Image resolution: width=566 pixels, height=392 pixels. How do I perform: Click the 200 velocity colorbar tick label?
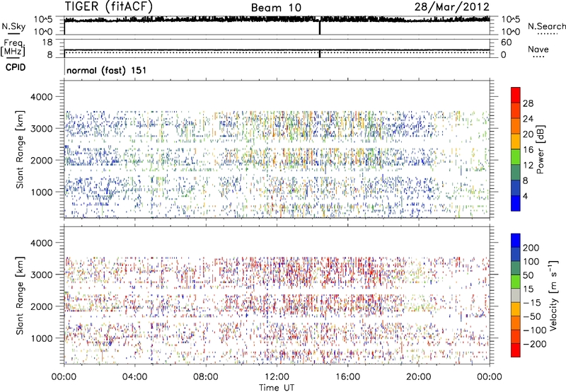531,248
